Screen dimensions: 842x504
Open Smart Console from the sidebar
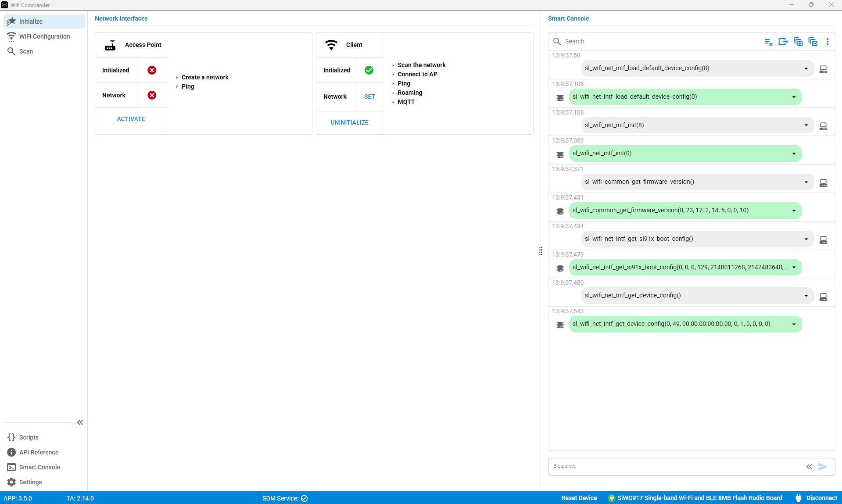(x=44, y=467)
